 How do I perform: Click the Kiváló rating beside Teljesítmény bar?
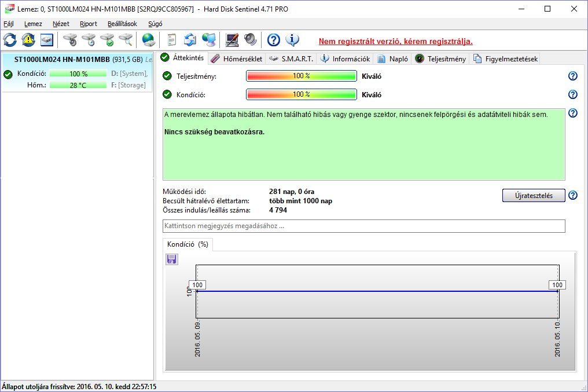pyautogui.click(x=372, y=76)
